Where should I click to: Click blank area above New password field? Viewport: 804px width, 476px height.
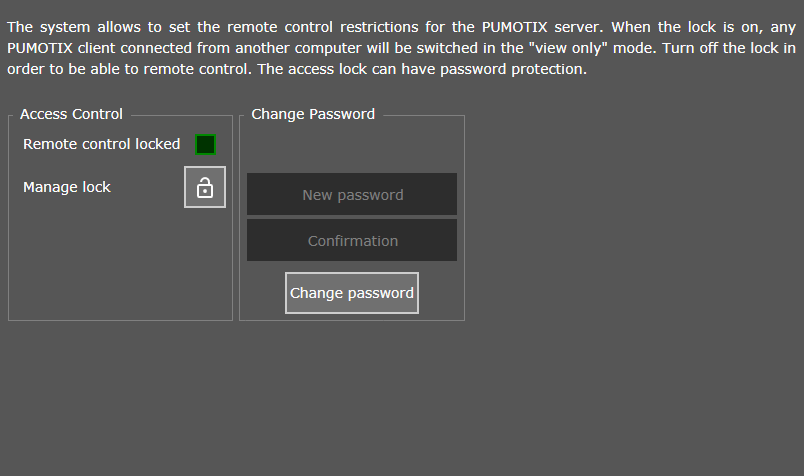[x=352, y=148]
